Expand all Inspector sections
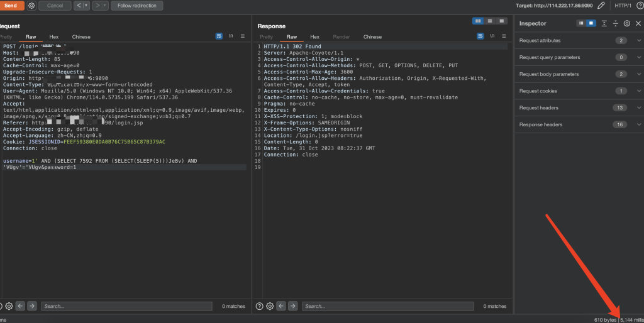 [x=604, y=23]
